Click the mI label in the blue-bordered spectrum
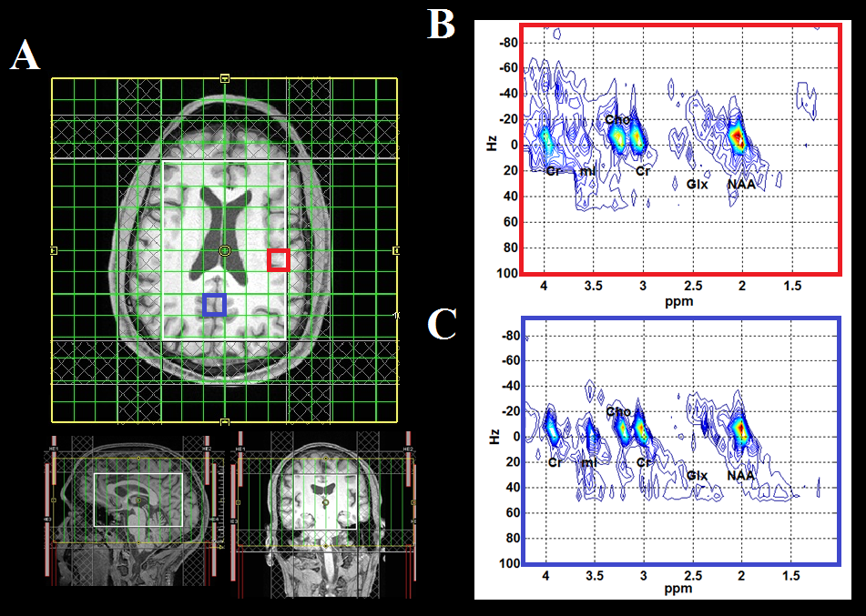Screen dimensions: 866x616 (589, 462)
